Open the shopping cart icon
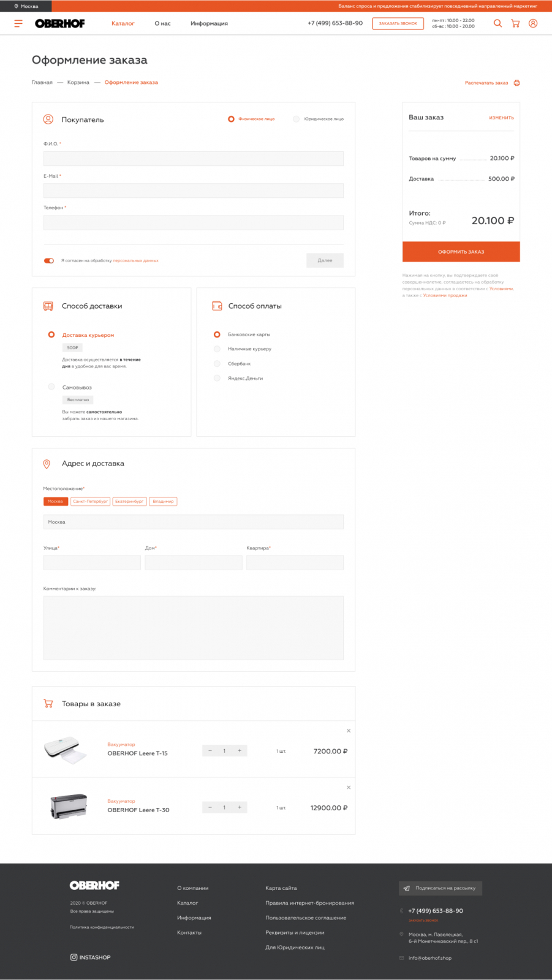Image resolution: width=552 pixels, height=980 pixels. (x=515, y=23)
